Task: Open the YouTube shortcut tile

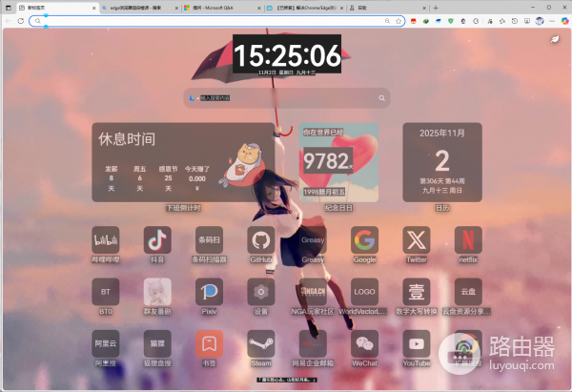Action: [x=416, y=343]
